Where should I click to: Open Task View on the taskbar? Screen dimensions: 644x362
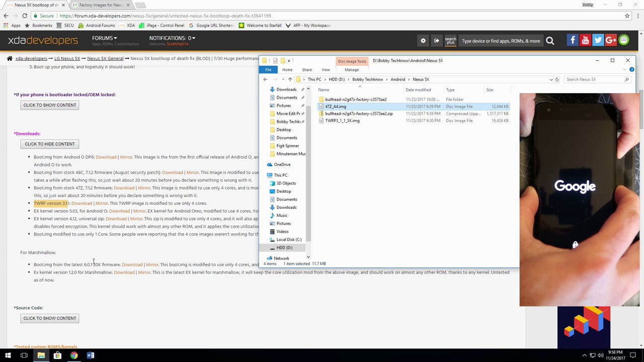24,355
